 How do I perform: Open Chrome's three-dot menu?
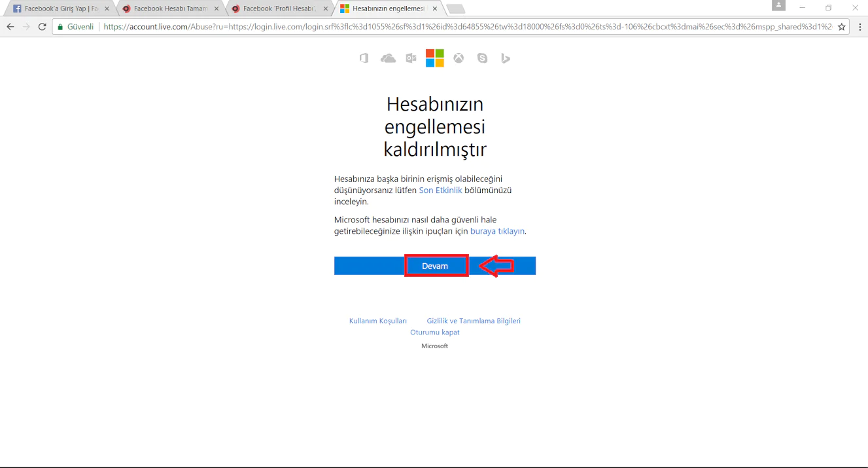[859, 27]
